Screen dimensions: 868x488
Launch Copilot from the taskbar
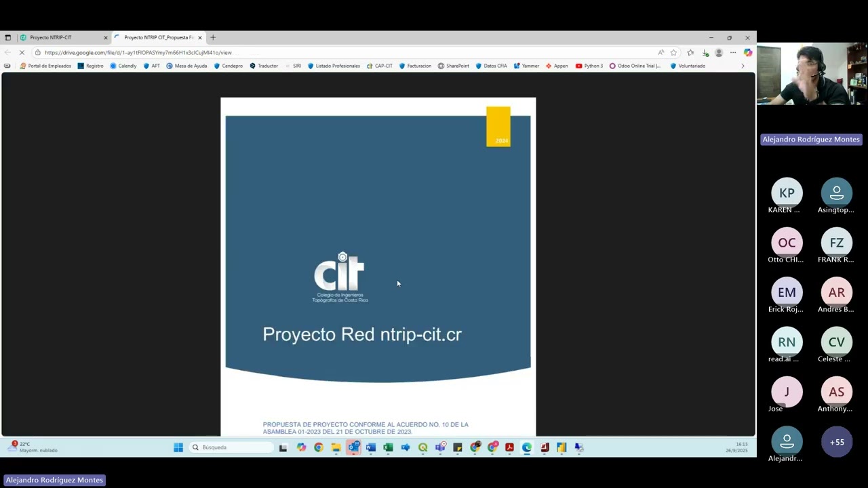click(x=301, y=447)
